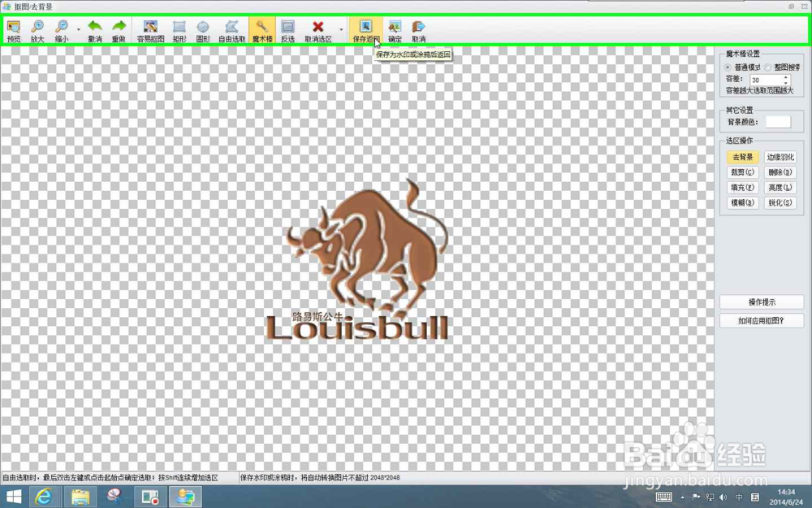Viewport: 812px width, 508px height.
Task: Confirm with the 确定 toolbar icon
Action: pyautogui.click(x=395, y=31)
